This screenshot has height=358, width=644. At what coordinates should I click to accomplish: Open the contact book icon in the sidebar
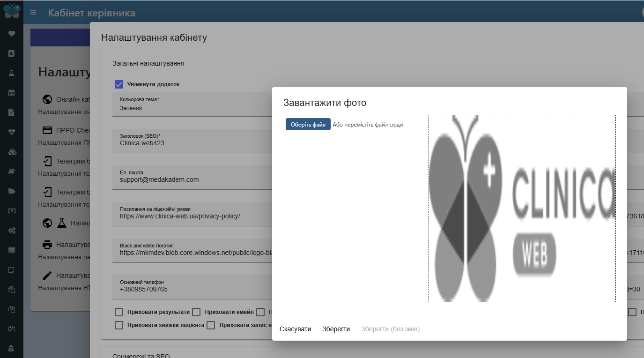[x=12, y=53]
